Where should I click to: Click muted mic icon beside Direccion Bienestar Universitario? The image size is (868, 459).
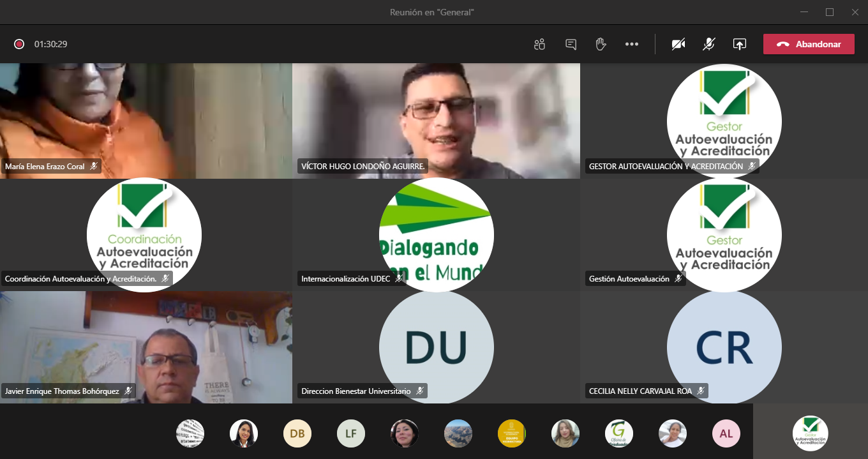point(420,391)
